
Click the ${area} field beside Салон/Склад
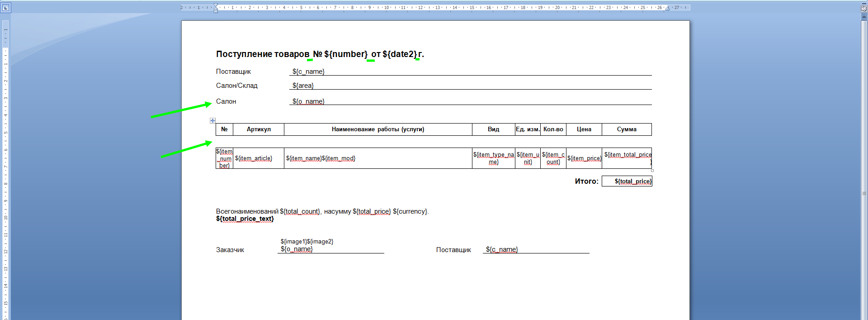tap(303, 86)
